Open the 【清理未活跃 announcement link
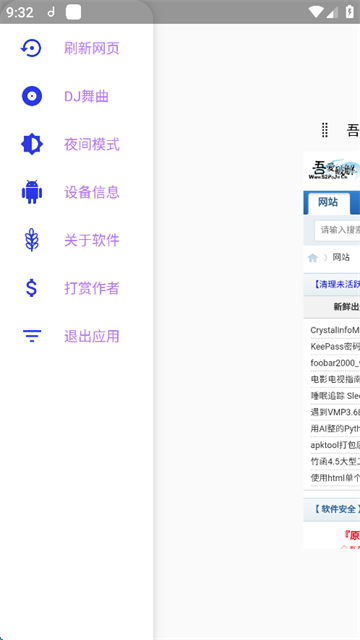Viewport: 360px width, 640px height. [336, 284]
